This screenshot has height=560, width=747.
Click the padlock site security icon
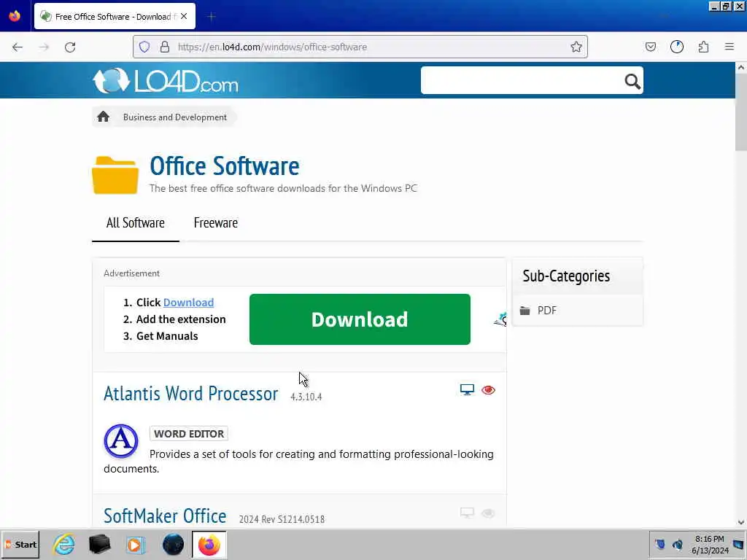tap(165, 47)
